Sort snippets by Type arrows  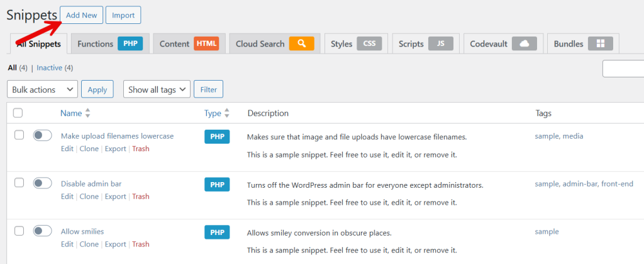(x=226, y=113)
